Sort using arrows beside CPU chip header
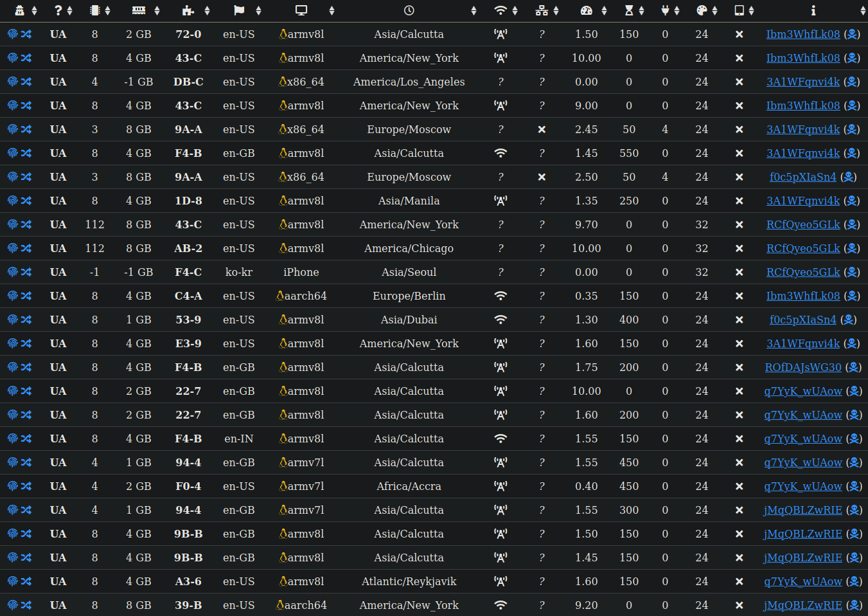The height and width of the screenshot is (616, 868). tap(107, 10)
